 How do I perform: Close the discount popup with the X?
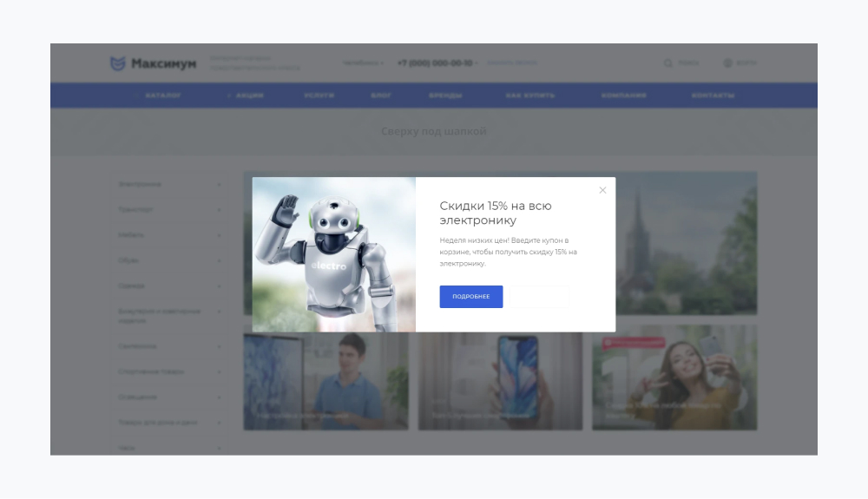coord(602,190)
